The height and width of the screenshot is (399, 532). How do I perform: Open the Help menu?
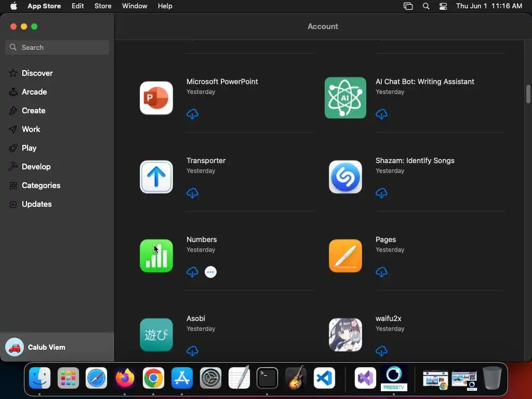(x=165, y=6)
